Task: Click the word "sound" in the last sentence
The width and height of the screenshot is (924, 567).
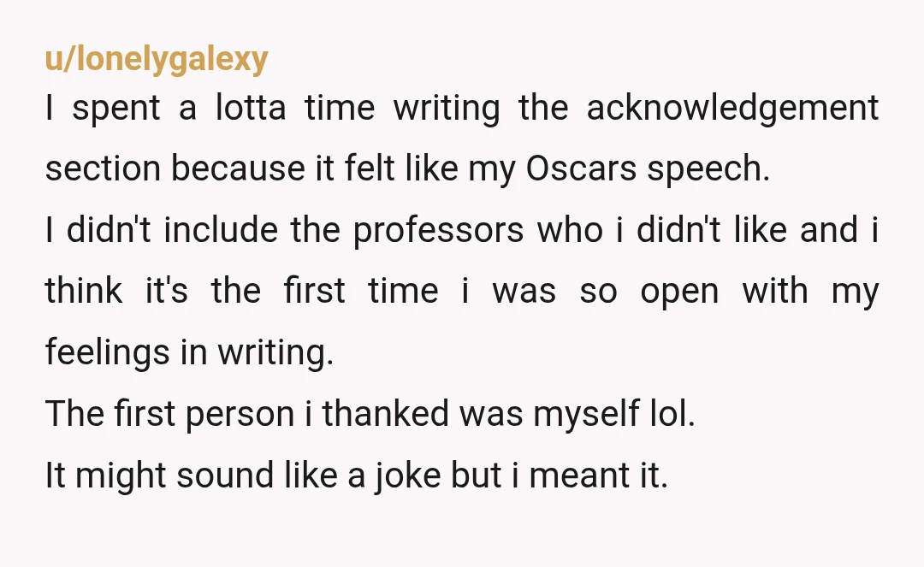Action: point(225,475)
